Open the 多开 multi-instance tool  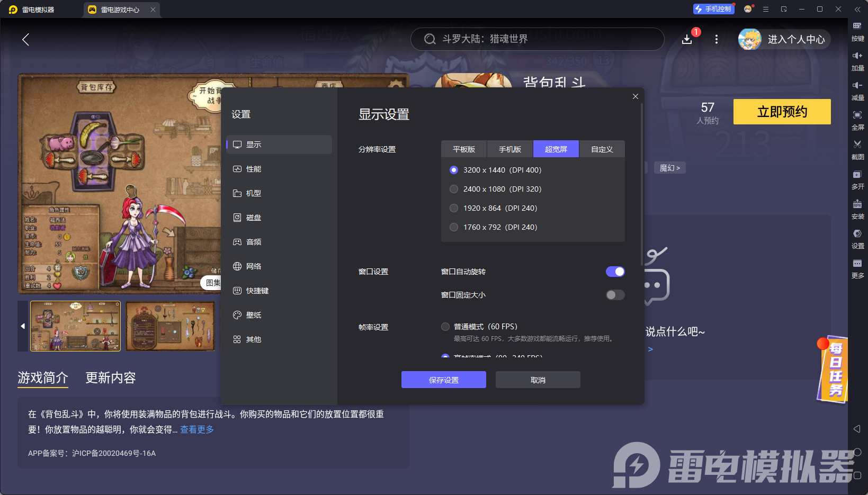click(857, 179)
